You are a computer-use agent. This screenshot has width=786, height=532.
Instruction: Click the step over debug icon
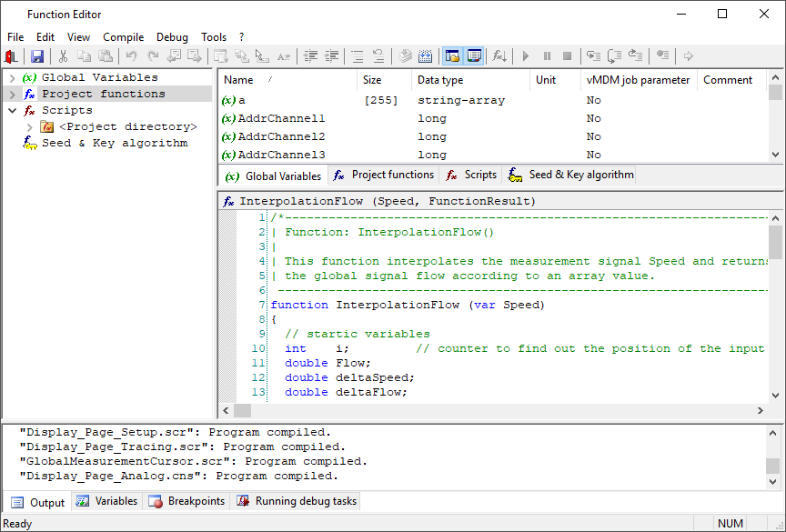614,56
